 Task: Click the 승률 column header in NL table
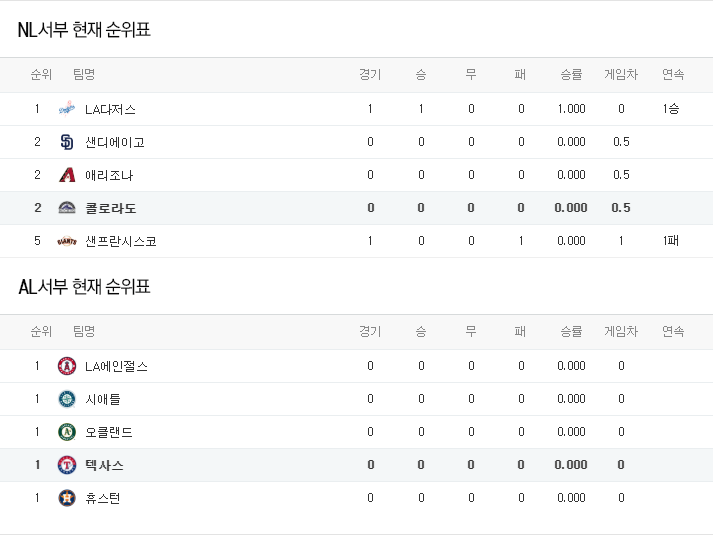571,75
